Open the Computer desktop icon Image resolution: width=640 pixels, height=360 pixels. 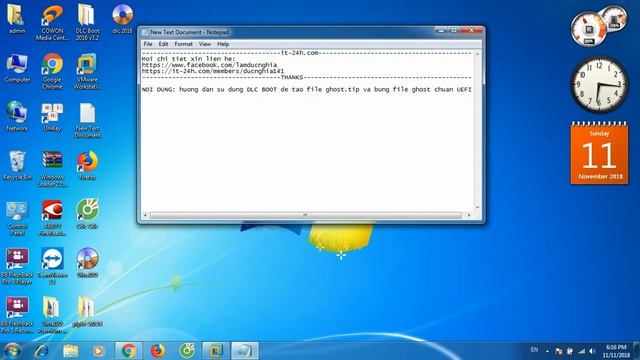pyautogui.click(x=17, y=68)
